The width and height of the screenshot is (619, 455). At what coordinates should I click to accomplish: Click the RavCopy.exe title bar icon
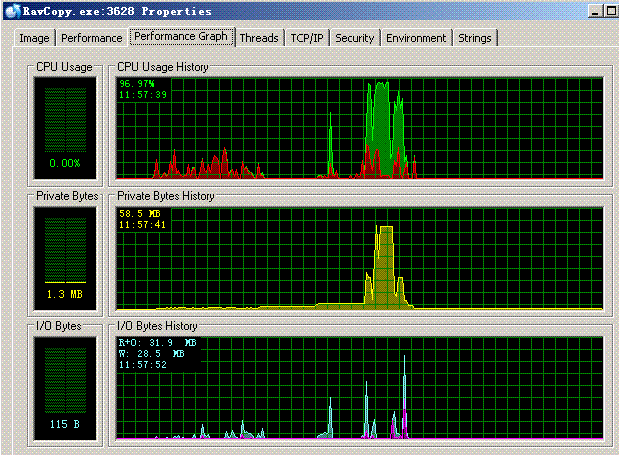coord(13,11)
